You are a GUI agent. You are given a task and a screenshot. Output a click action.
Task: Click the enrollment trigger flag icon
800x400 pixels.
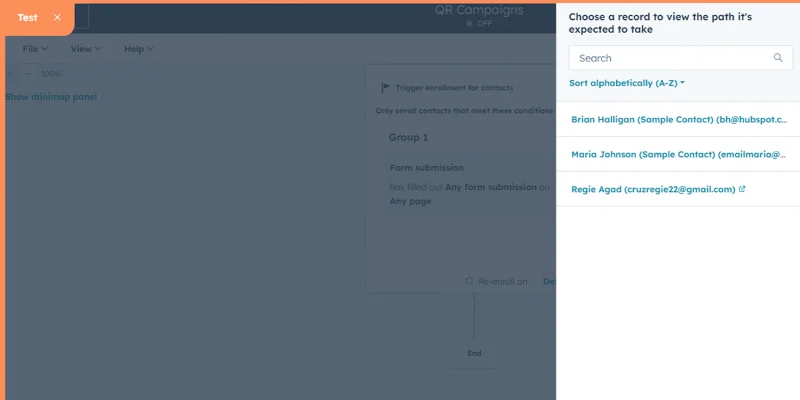(x=385, y=88)
